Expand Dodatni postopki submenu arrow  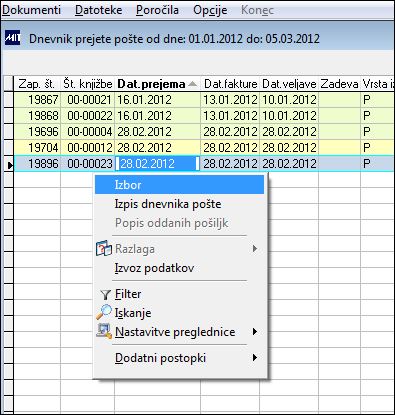[255, 358]
